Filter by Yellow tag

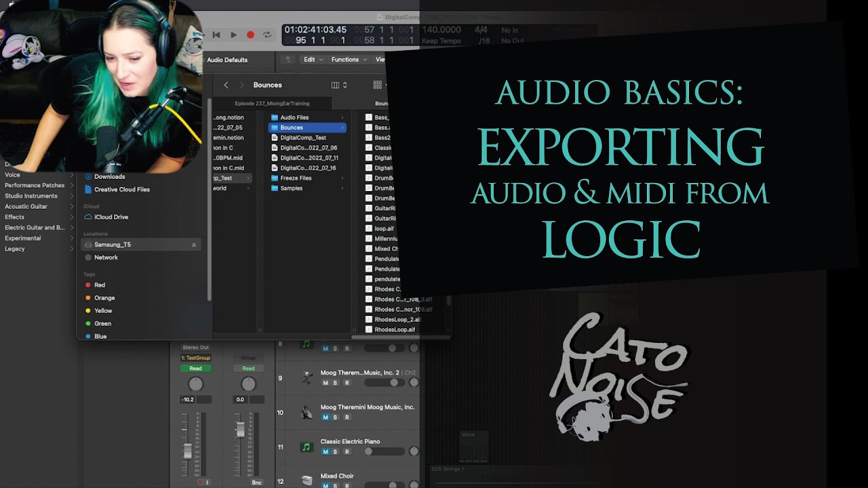click(98, 310)
